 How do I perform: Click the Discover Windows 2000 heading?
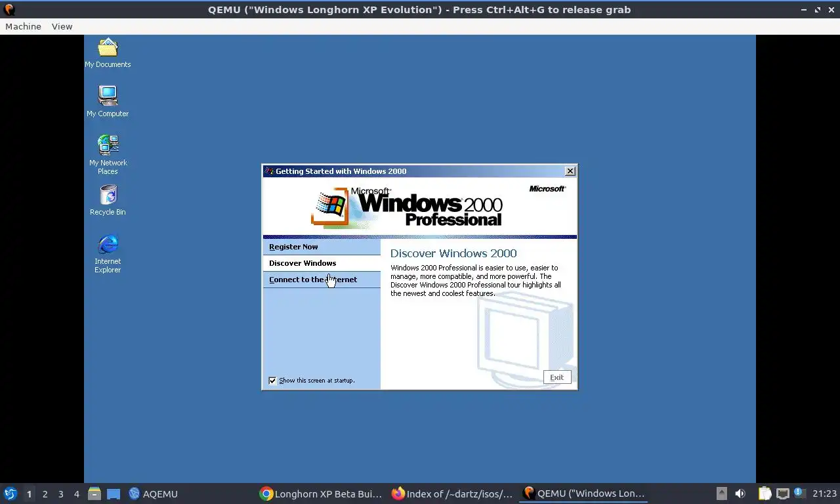click(453, 253)
